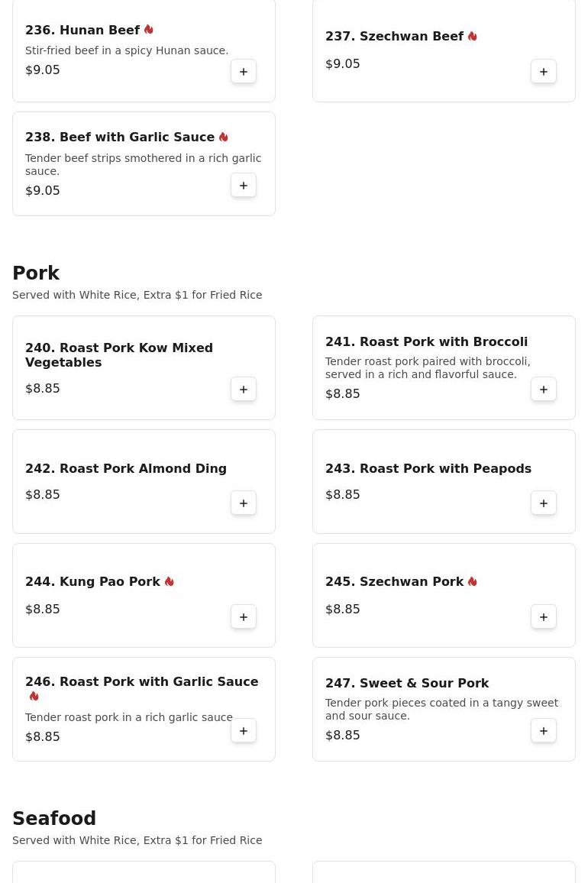
Task: Add Kung Pao Pork to order
Action: click(244, 617)
